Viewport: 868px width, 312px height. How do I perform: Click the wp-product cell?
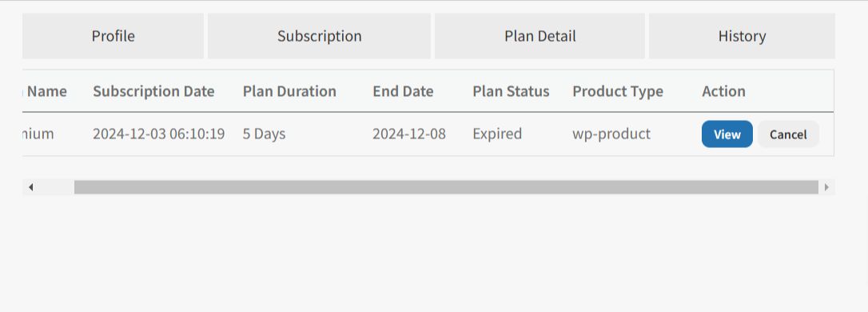pos(611,134)
